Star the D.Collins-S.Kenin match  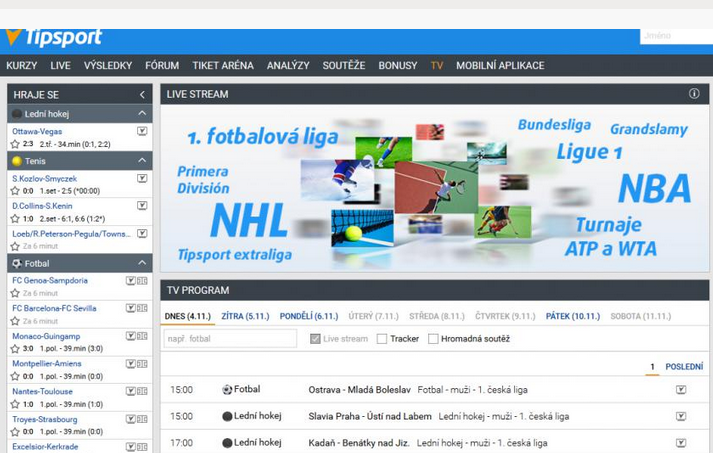tap(15, 219)
